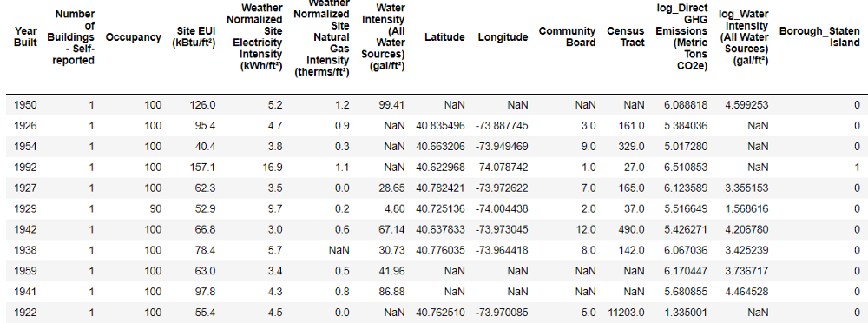Image resolution: width=868 pixels, height=323 pixels.
Task: Click the community board value 12.0
Action: [586, 229]
